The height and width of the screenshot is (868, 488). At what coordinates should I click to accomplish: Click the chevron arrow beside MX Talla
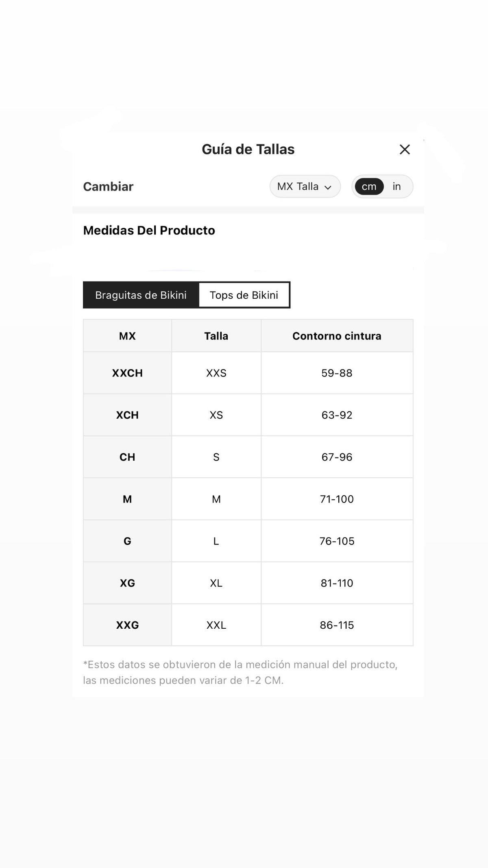pos(328,187)
